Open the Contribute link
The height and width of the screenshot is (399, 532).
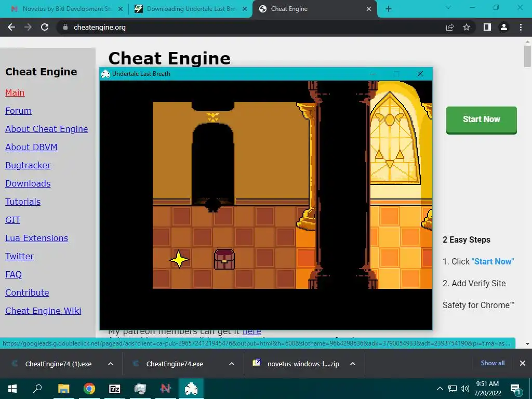(27, 292)
